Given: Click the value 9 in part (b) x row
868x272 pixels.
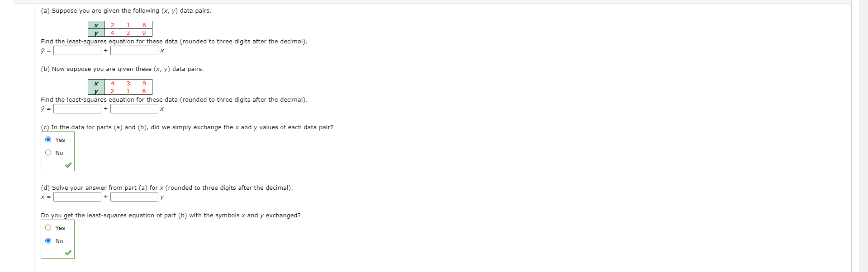Looking at the screenshot, I should click(144, 84).
